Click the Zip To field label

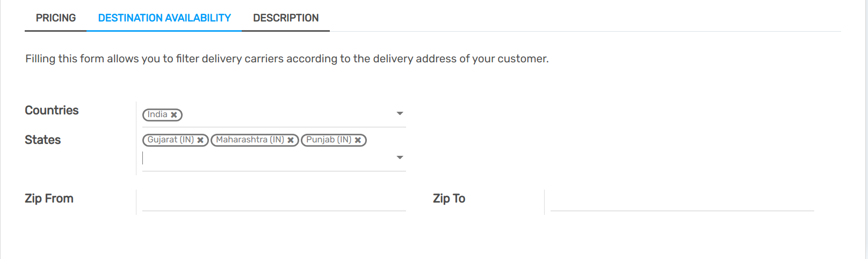(x=449, y=198)
